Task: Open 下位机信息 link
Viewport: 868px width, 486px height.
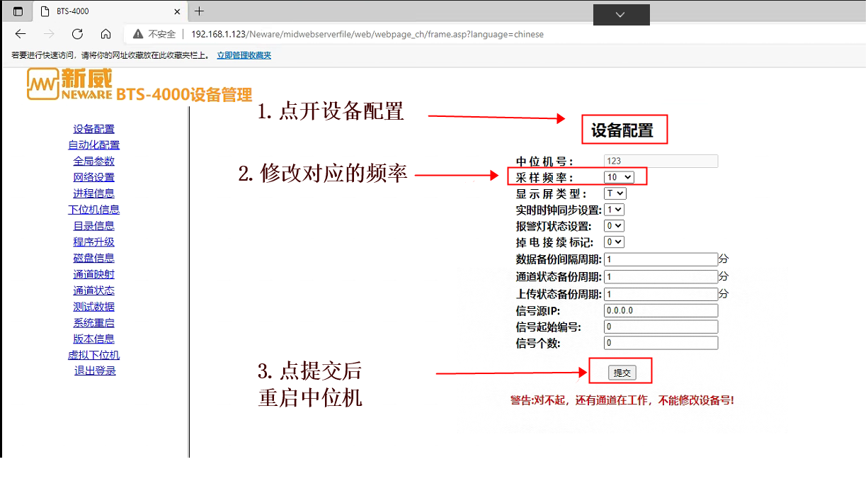Action: point(94,210)
